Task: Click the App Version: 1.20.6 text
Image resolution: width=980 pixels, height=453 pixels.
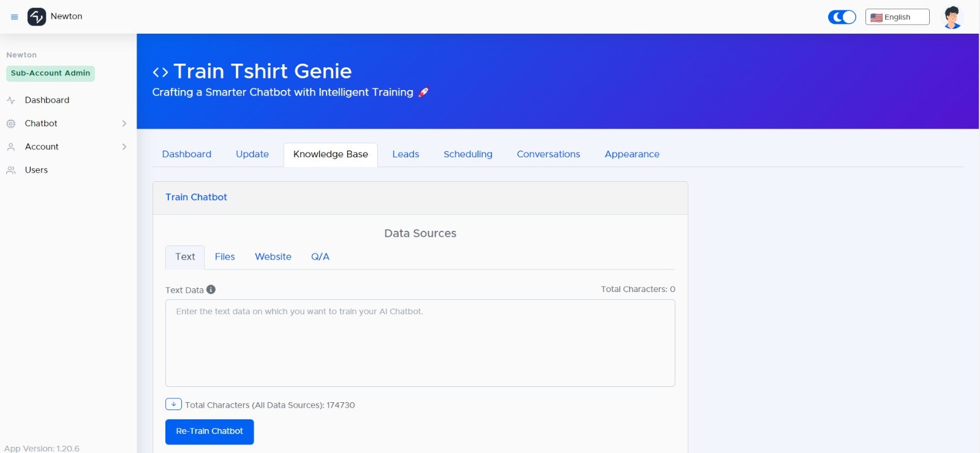Action: 42,448
